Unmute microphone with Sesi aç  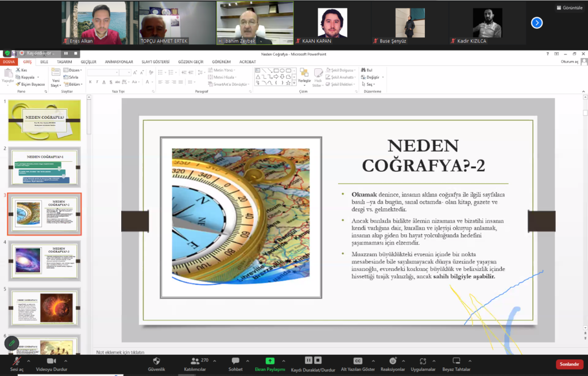[18, 361]
